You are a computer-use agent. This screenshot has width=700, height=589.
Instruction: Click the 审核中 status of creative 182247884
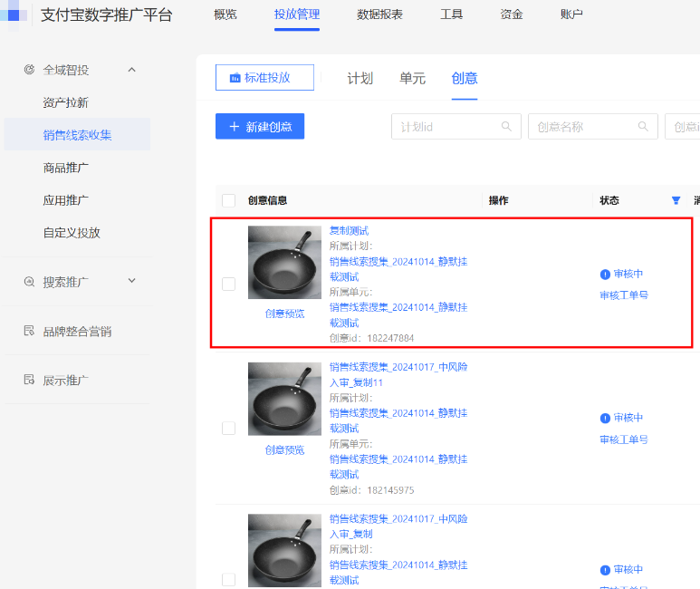click(x=628, y=274)
